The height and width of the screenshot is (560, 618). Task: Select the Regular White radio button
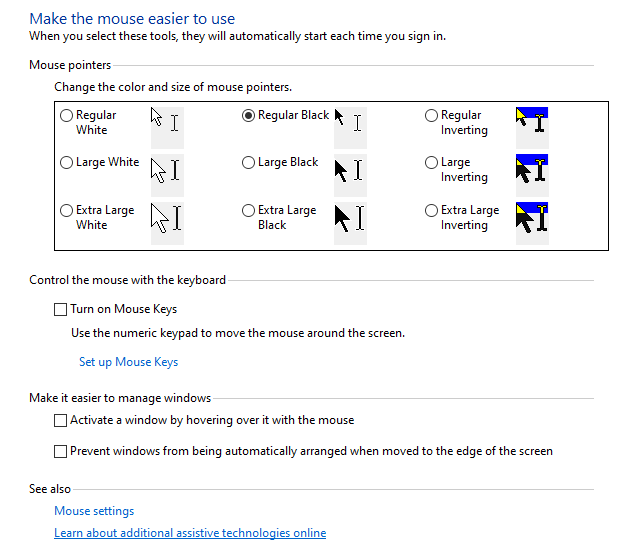pyautogui.click(x=67, y=116)
